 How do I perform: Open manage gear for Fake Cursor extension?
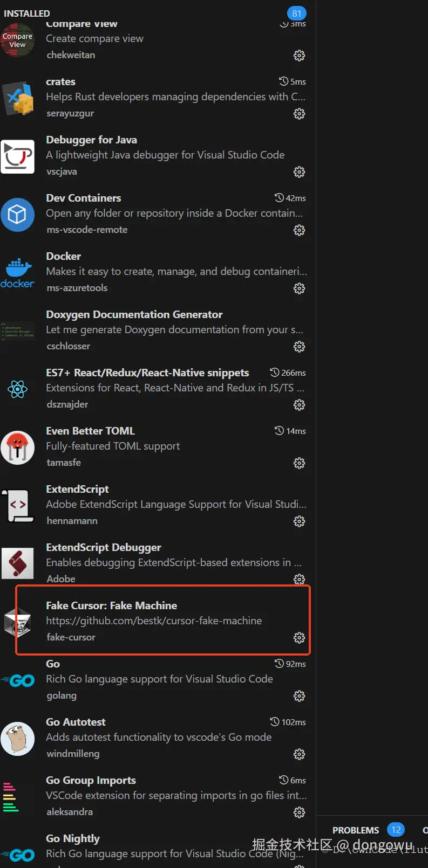[299, 638]
